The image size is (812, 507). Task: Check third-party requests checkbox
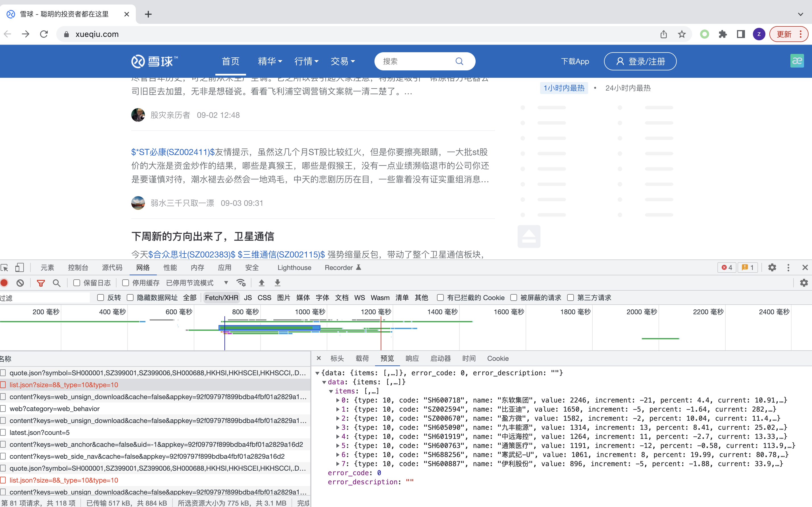(x=571, y=298)
